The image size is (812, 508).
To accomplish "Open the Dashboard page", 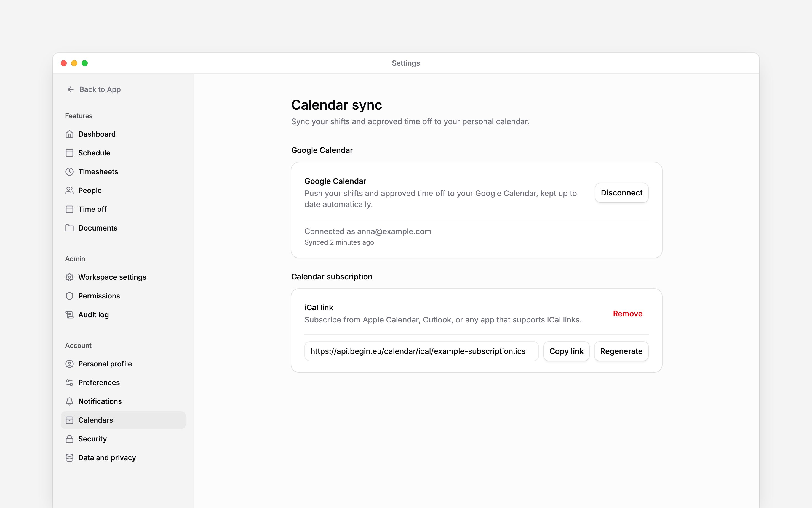I will pyautogui.click(x=123, y=134).
